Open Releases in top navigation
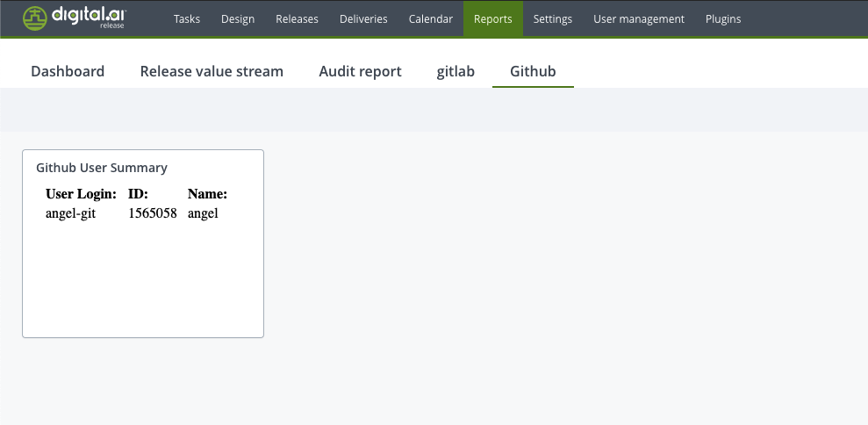The image size is (868, 425). pos(297,19)
